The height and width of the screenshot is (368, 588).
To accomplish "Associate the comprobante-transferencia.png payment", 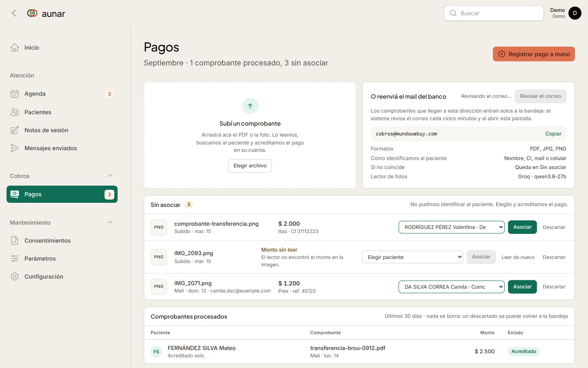I will (522, 227).
